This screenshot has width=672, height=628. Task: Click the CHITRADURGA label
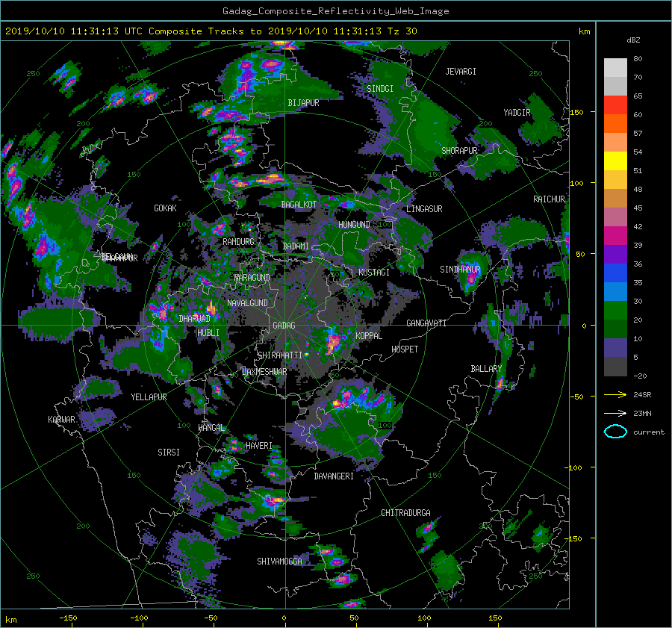pyautogui.click(x=406, y=513)
